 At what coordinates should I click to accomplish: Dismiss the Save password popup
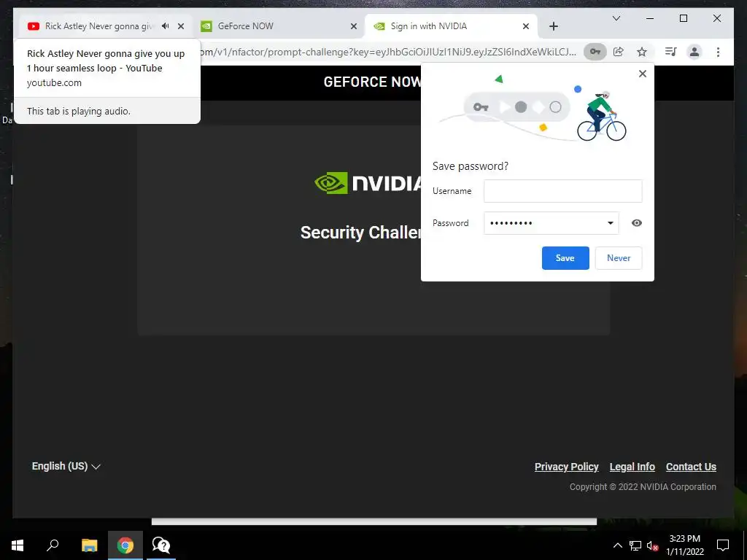(x=643, y=74)
